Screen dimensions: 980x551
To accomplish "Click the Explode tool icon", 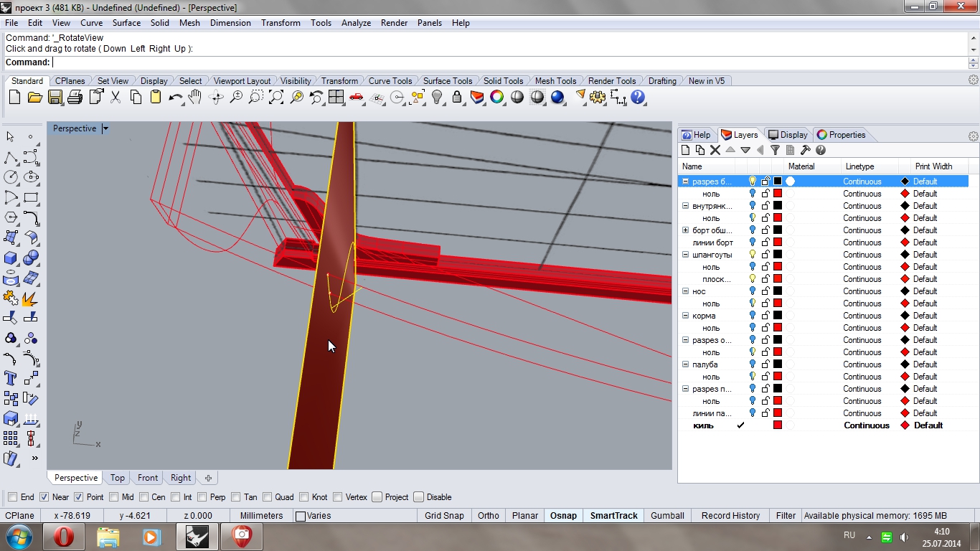I will [30, 298].
